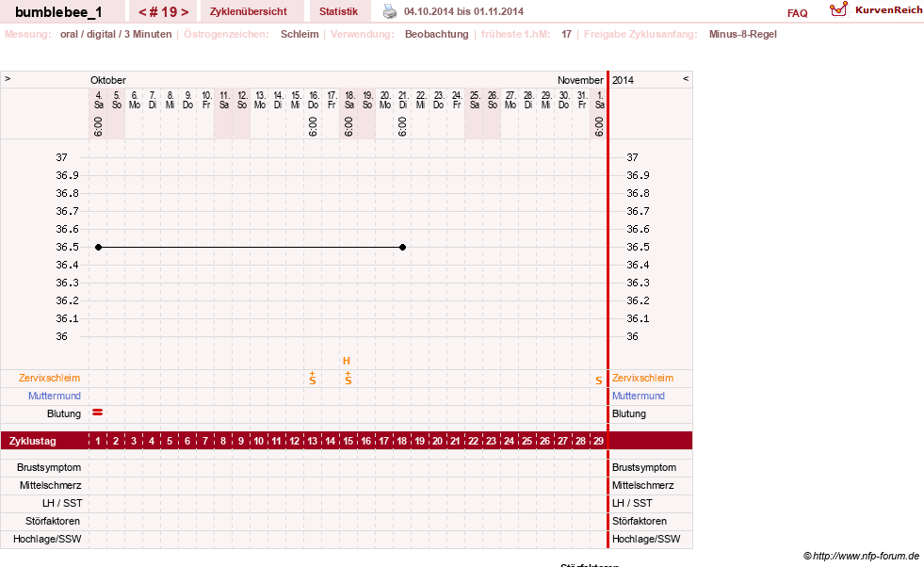Select cycle day 29 in Zyklustag row

click(599, 441)
